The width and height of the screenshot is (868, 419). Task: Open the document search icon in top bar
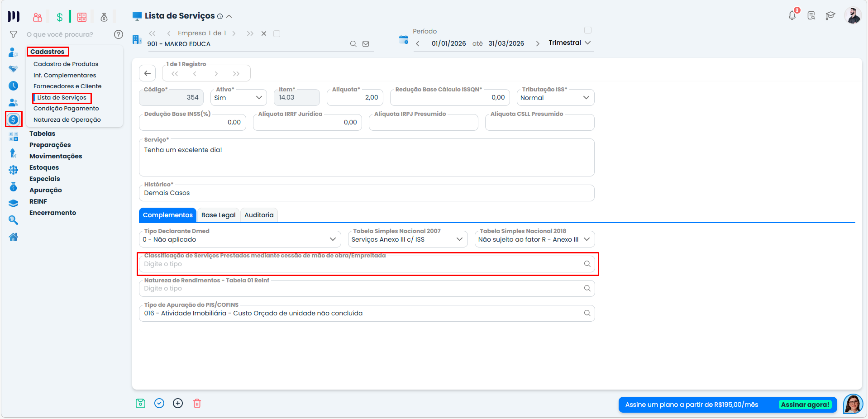(x=811, y=15)
